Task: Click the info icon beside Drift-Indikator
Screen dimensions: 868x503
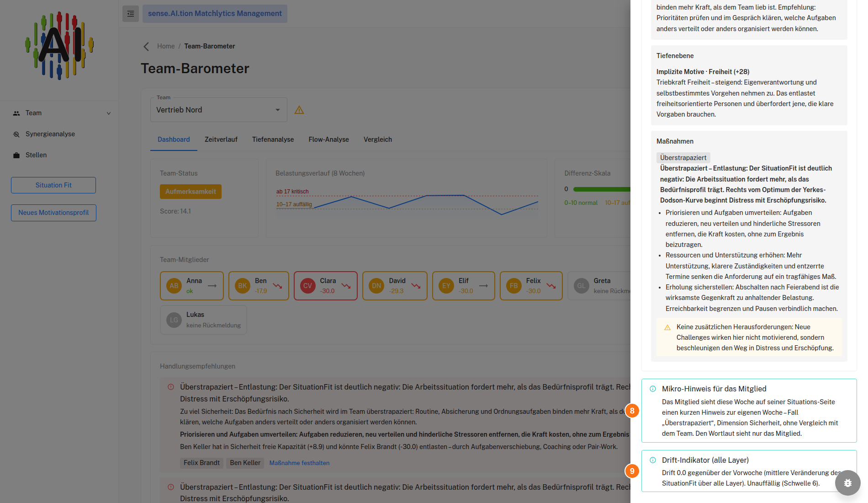Action: point(653,460)
